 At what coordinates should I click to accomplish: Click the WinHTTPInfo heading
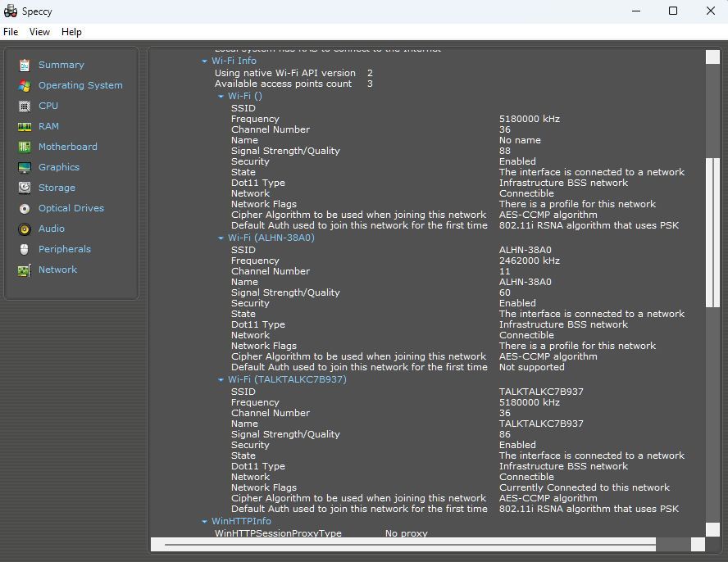pos(241,521)
